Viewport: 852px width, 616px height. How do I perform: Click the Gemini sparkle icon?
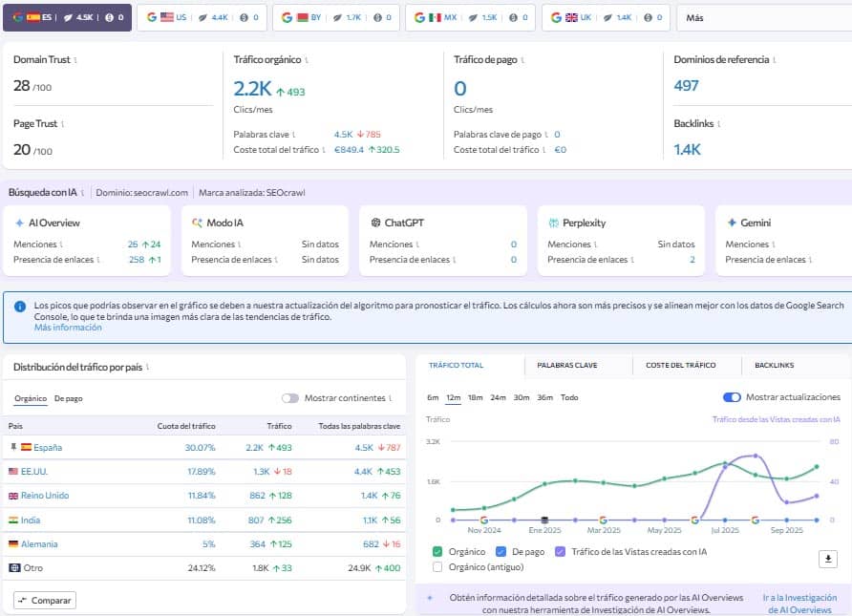point(731,223)
